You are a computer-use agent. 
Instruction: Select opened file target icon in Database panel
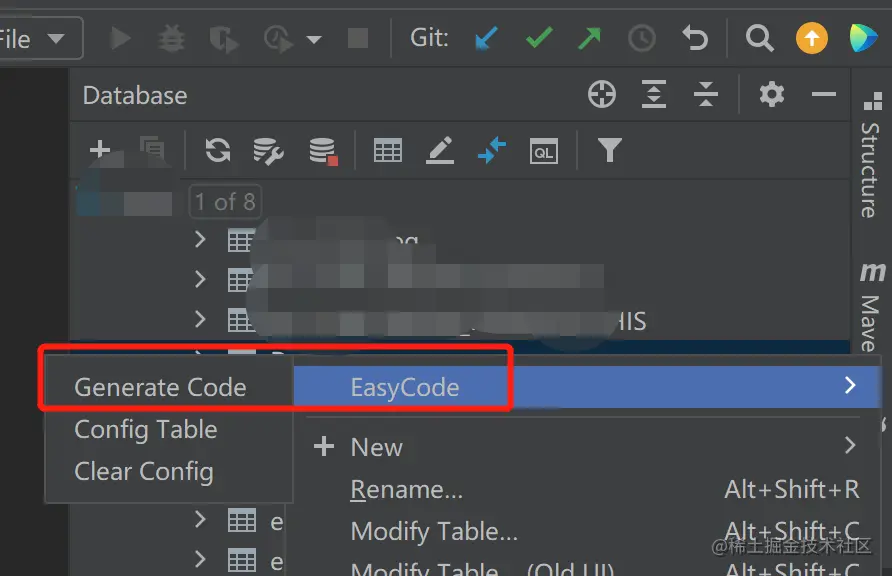[602, 94]
